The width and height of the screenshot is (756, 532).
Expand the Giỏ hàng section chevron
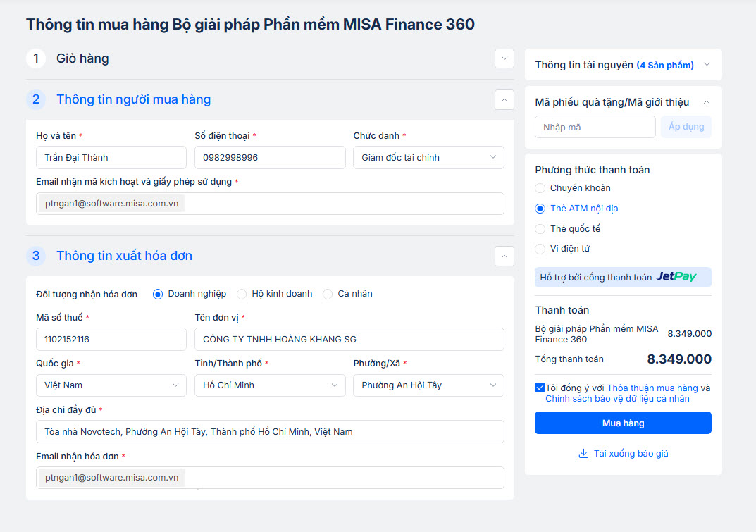coord(504,58)
